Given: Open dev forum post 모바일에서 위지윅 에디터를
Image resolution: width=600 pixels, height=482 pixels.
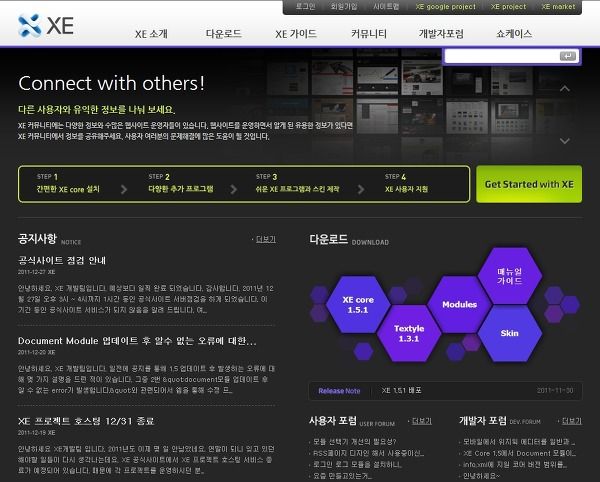Looking at the screenshot, I should pos(519,441).
